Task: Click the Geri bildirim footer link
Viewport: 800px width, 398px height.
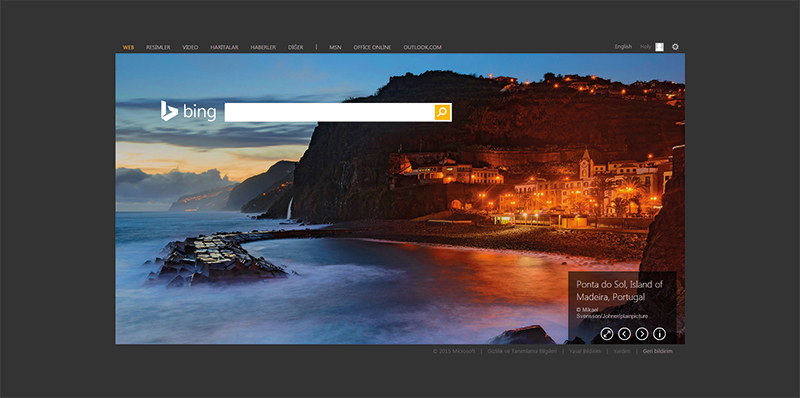Action: (658, 352)
